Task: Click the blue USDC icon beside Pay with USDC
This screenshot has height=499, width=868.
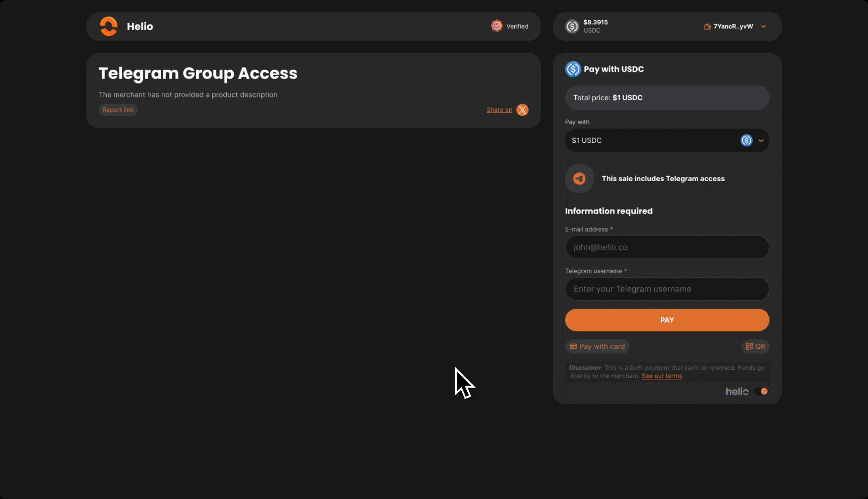Action: point(573,69)
